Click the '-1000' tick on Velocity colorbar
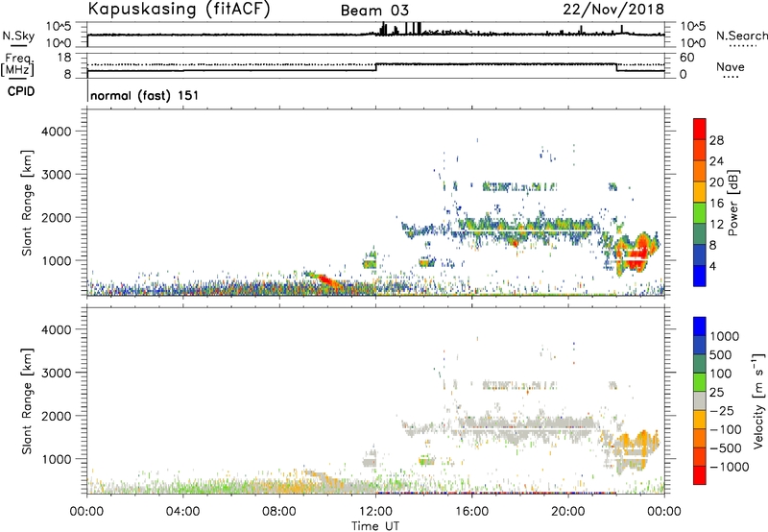The width and height of the screenshot is (768, 532). coord(730,467)
